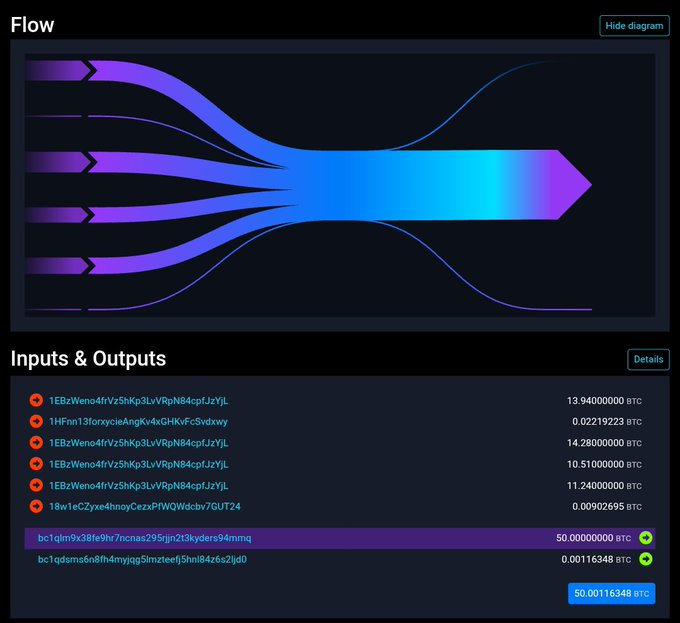
Task: Open the Details button for inputs and outputs
Action: point(648,359)
